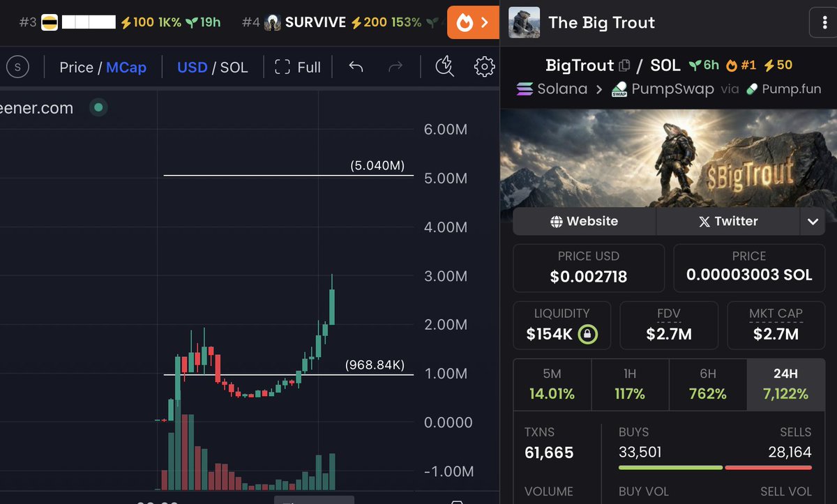This screenshot has width=837, height=504.
Task: Click the 3.00M price axis label
Action: [446, 276]
